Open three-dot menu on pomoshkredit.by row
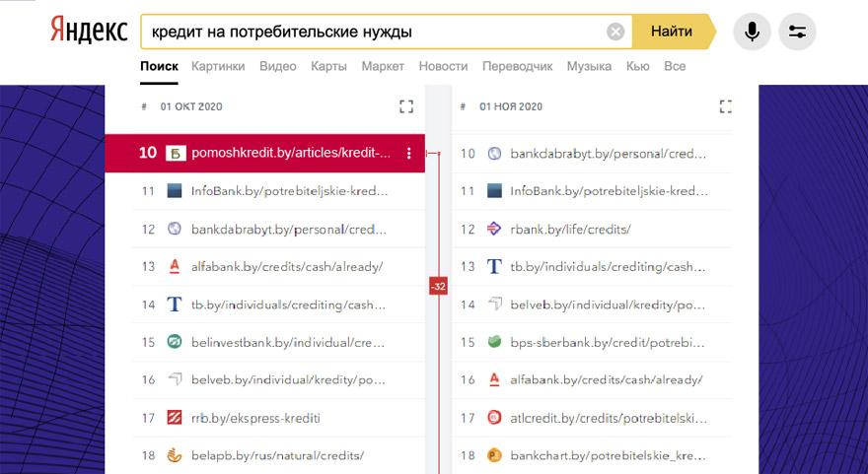The width and height of the screenshot is (868, 474). [409, 153]
